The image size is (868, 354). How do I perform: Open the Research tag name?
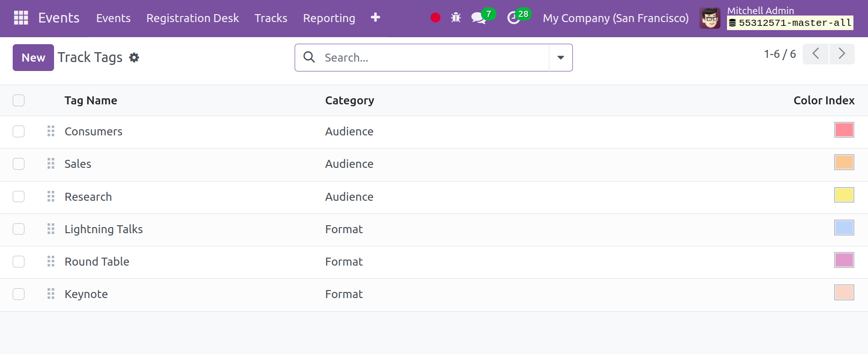pyautogui.click(x=88, y=197)
